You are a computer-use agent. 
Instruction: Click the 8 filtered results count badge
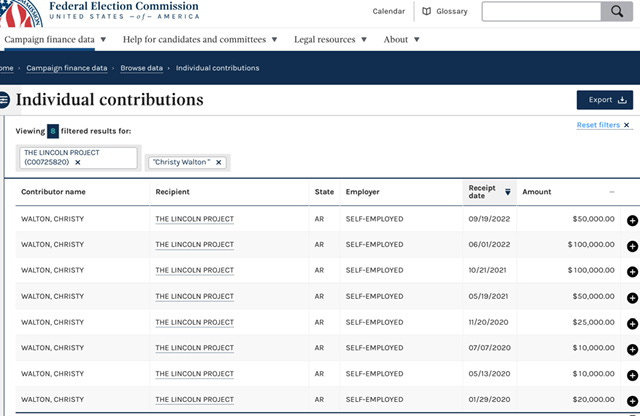[53, 131]
